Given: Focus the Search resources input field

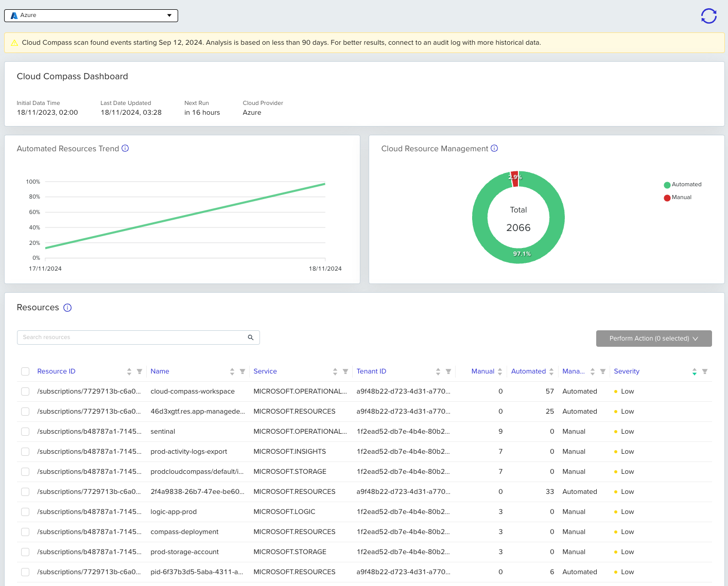Looking at the screenshot, I should pos(138,338).
